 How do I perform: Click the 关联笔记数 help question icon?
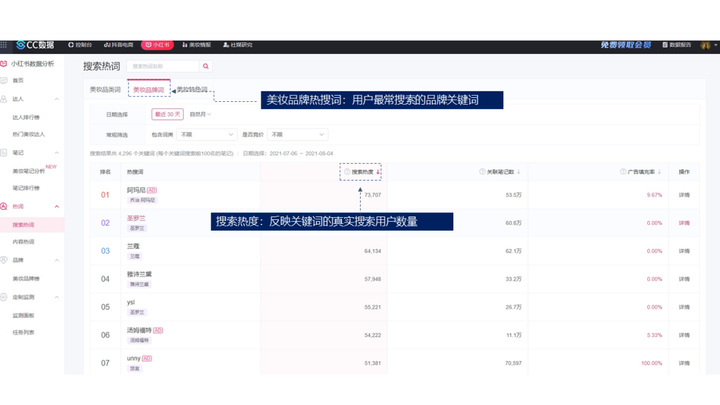point(482,172)
